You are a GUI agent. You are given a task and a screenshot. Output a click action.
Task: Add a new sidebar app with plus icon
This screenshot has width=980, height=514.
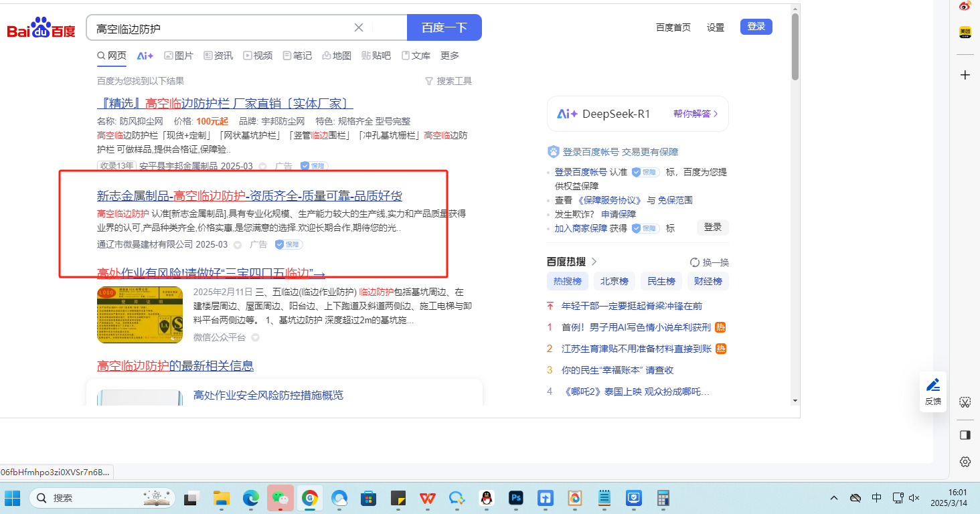point(965,75)
